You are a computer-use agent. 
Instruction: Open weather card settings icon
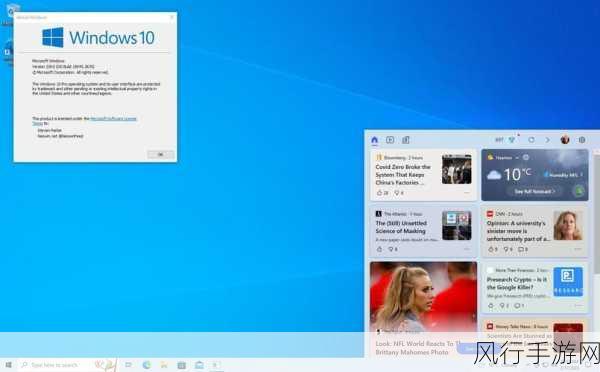point(526,157)
